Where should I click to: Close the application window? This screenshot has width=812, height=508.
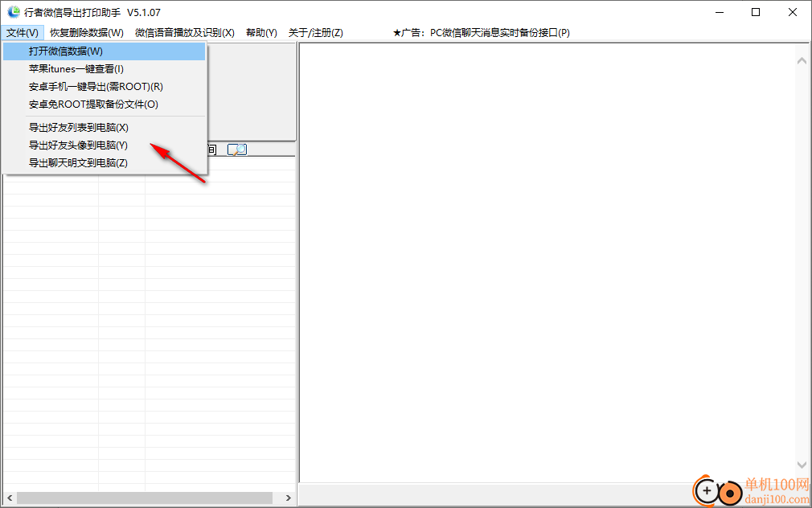click(x=793, y=12)
